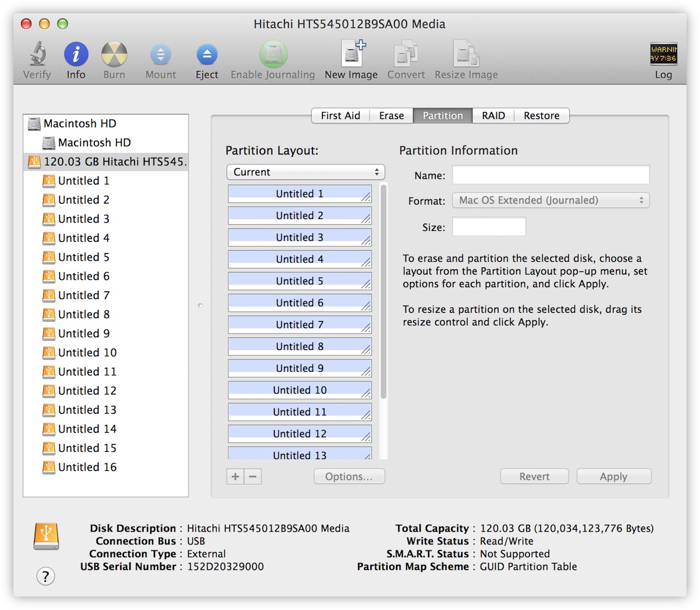Select Untitled 10 block in partition layout
The width and height of the screenshot is (700, 610).
coord(300,390)
